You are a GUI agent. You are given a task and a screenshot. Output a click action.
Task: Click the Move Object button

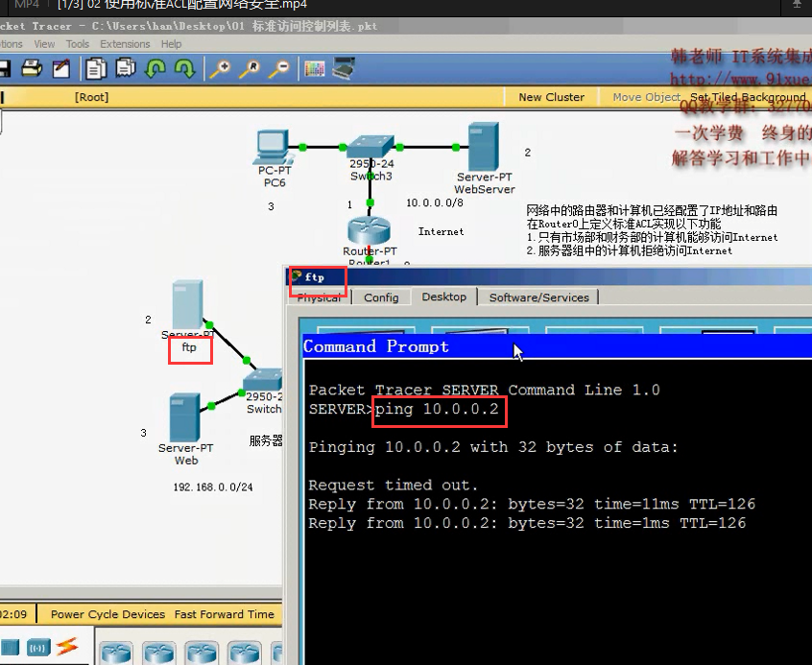point(646,97)
